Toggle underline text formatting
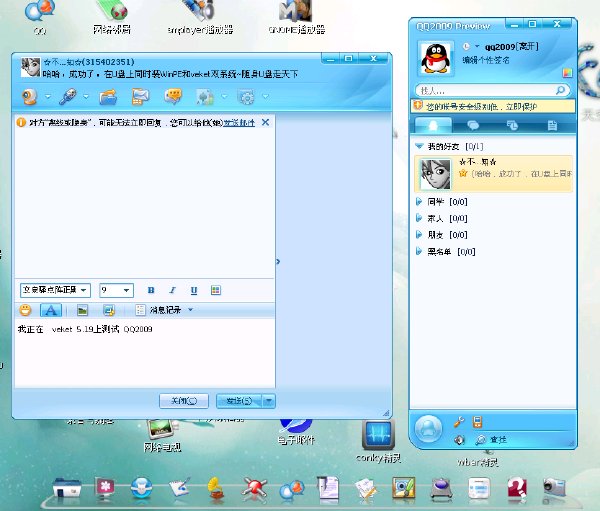 [x=194, y=290]
